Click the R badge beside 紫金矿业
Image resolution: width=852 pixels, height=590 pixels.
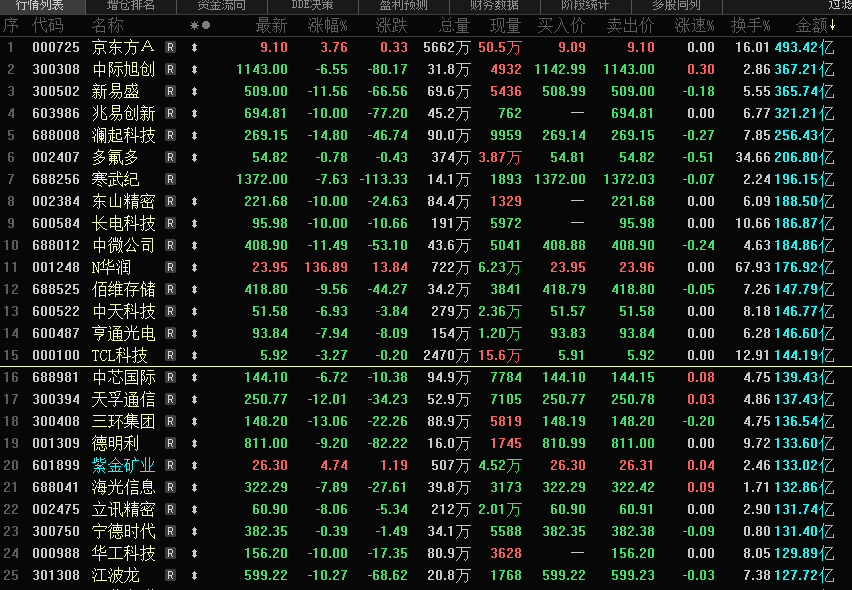(x=171, y=465)
